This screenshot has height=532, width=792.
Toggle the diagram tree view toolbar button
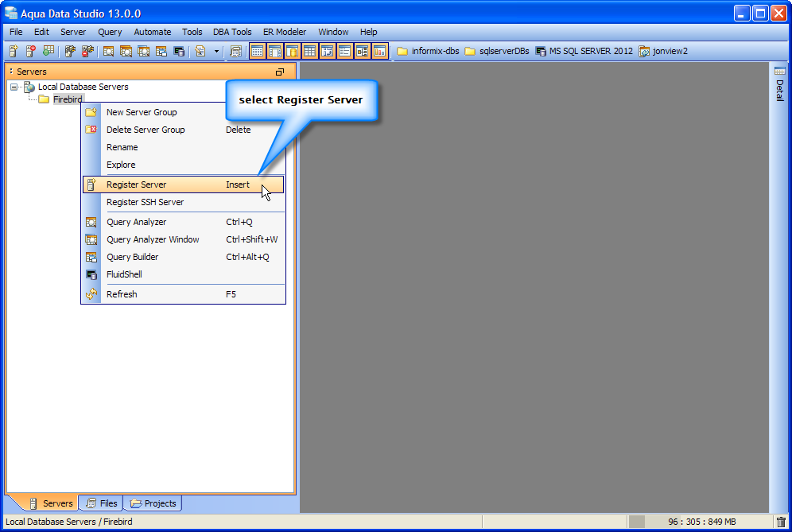coord(362,51)
